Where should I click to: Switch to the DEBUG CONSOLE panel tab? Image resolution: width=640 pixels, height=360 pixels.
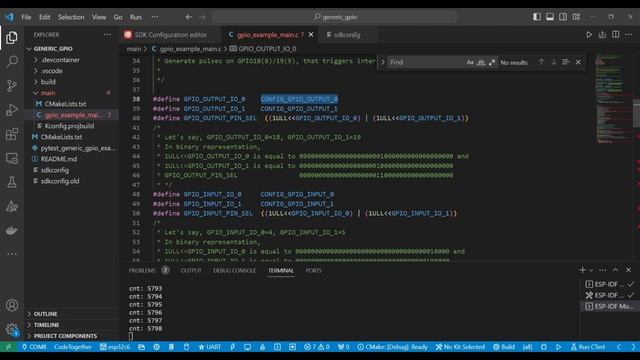click(234, 270)
